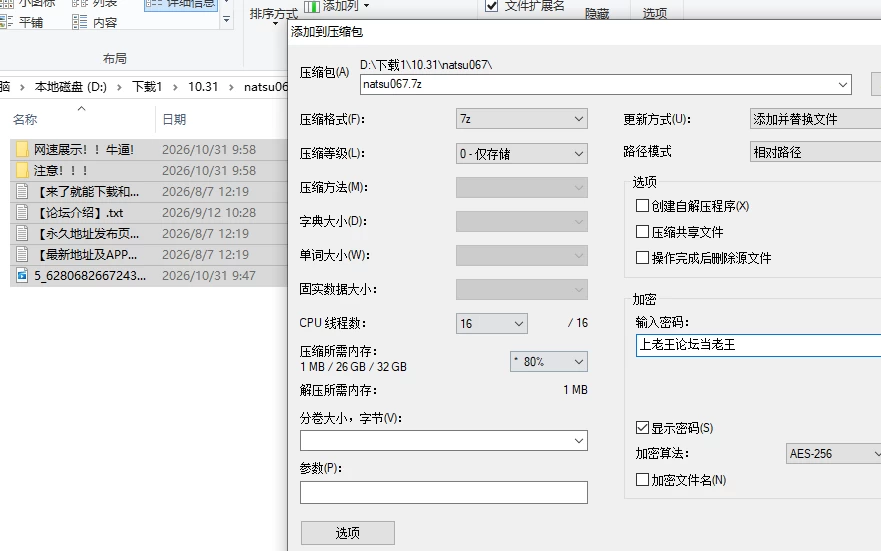Viewport: 881px width, 551px height.
Task: Click 本地磁盘 (D:) breadcrumb
Action: click(71, 87)
